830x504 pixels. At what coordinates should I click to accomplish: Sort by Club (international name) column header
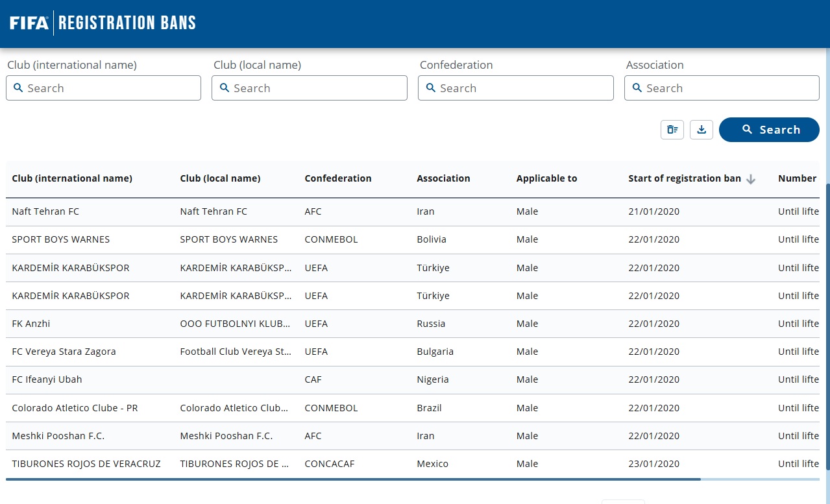tap(72, 178)
